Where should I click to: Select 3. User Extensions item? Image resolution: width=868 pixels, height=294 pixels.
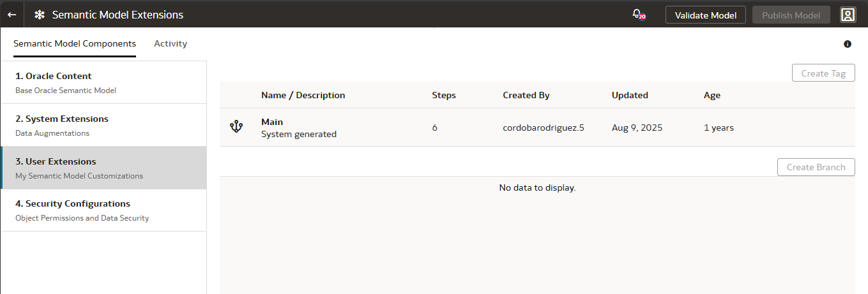(x=103, y=168)
